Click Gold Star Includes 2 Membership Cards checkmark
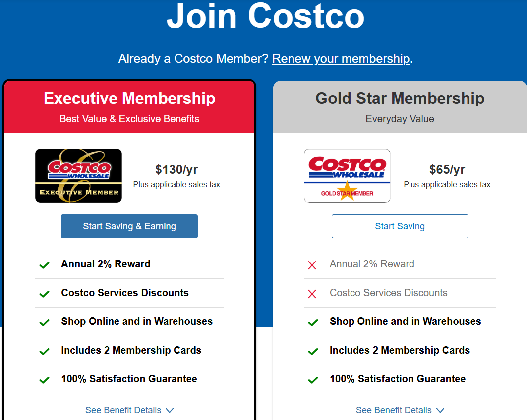The width and height of the screenshot is (527, 420). [313, 351]
